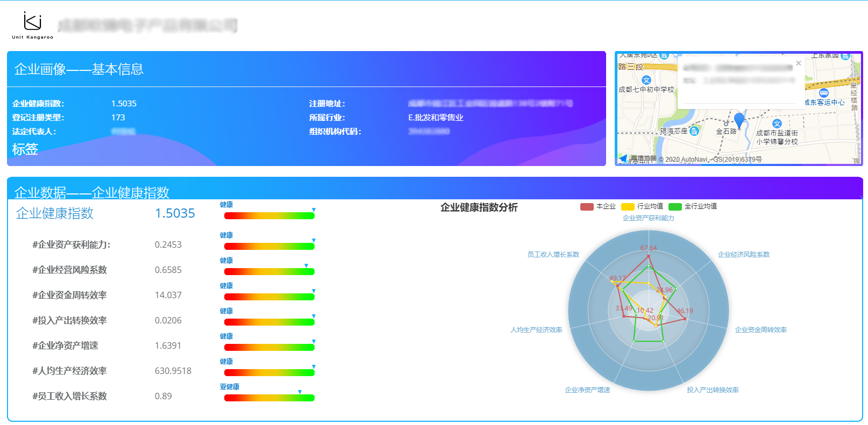Viewport: 868px width, 425px height.
Task: Click the 标签 heading in basic info
Action: pyautogui.click(x=25, y=149)
